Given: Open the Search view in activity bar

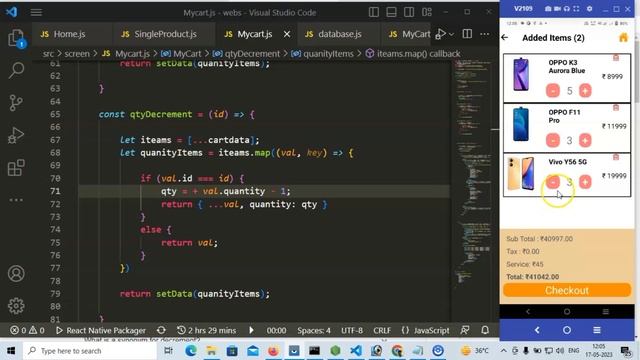Looking at the screenshot, I should click(x=16, y=70).
